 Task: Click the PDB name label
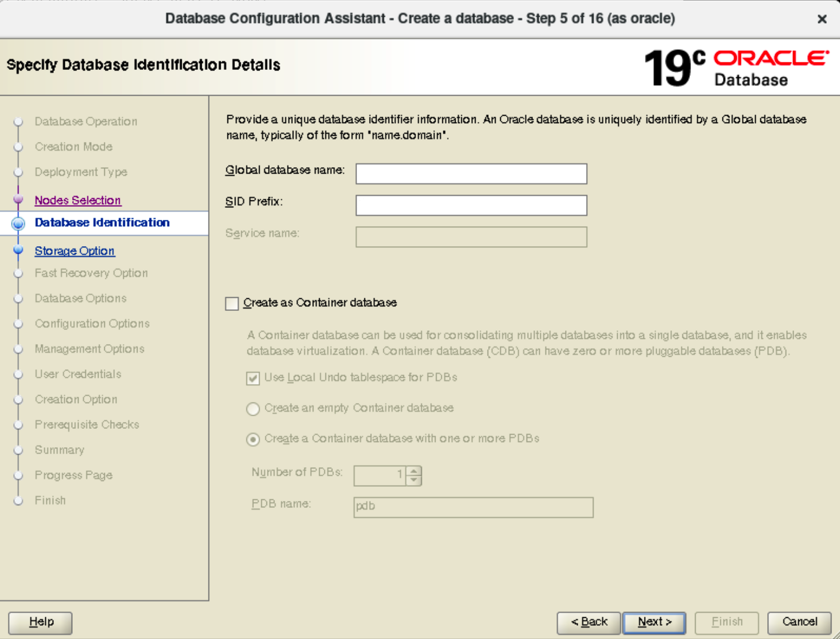tap(281, 504)
